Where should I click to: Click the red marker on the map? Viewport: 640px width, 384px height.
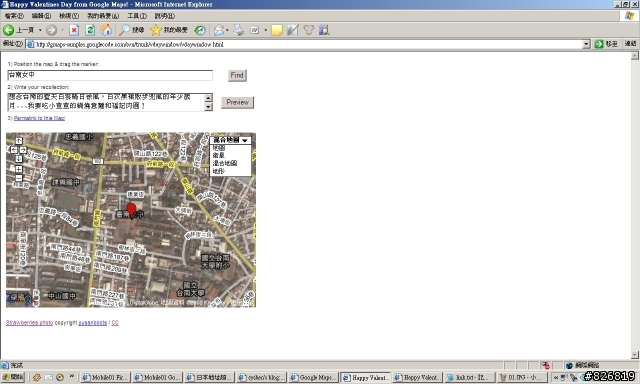(131, 211)
